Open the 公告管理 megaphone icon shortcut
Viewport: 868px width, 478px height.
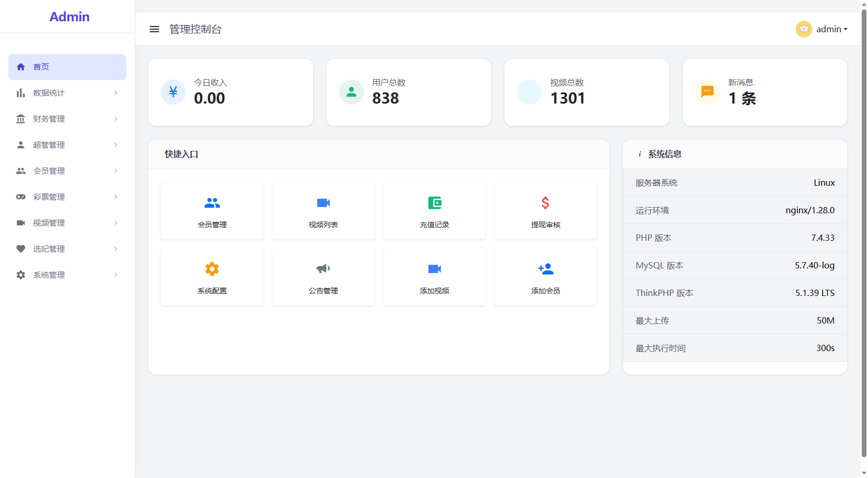(x=323, y=269)
